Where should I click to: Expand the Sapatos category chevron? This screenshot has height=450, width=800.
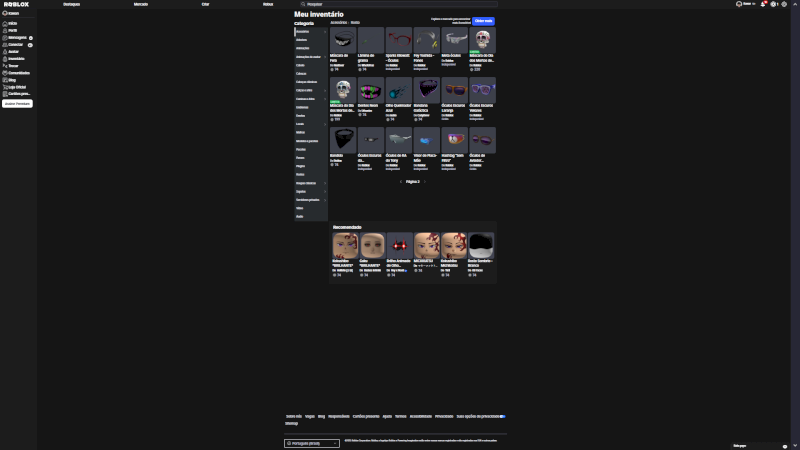click(325, 191)
